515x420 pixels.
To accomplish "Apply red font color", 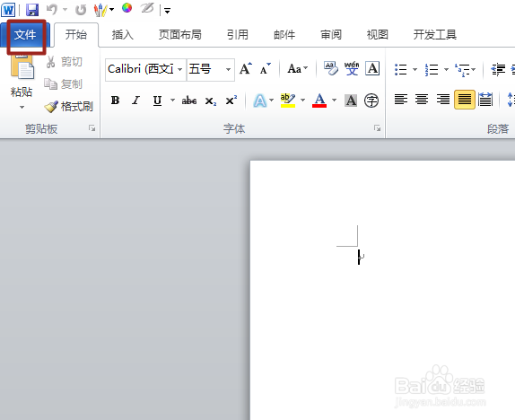I will [319, 101].
